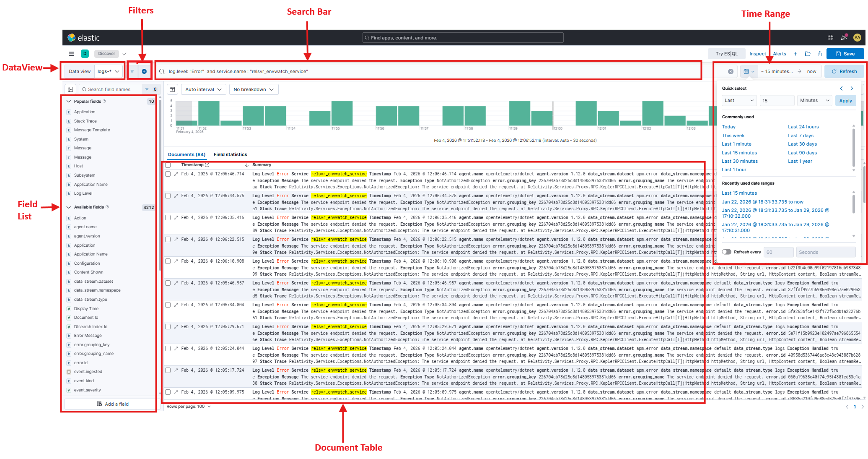
Task: Collapse the field list sidebar icon
Action: click(70, 89)
